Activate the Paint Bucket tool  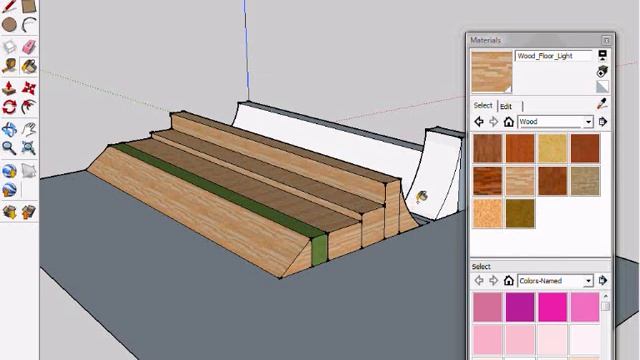click(x=29, y=66)
